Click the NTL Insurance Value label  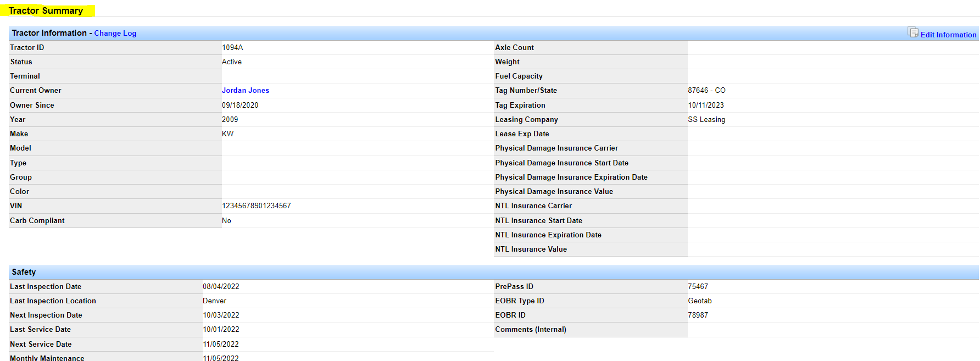pyautogui.click(x=531, y=249)
